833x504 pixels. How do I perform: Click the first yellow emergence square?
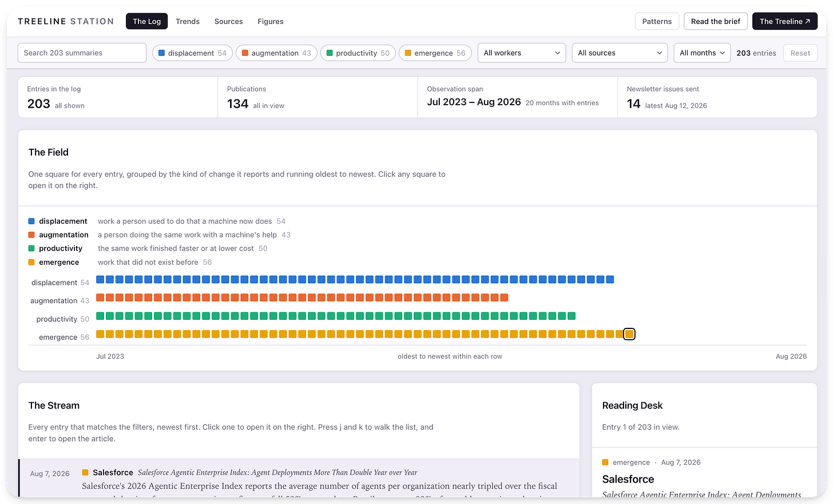100,334
